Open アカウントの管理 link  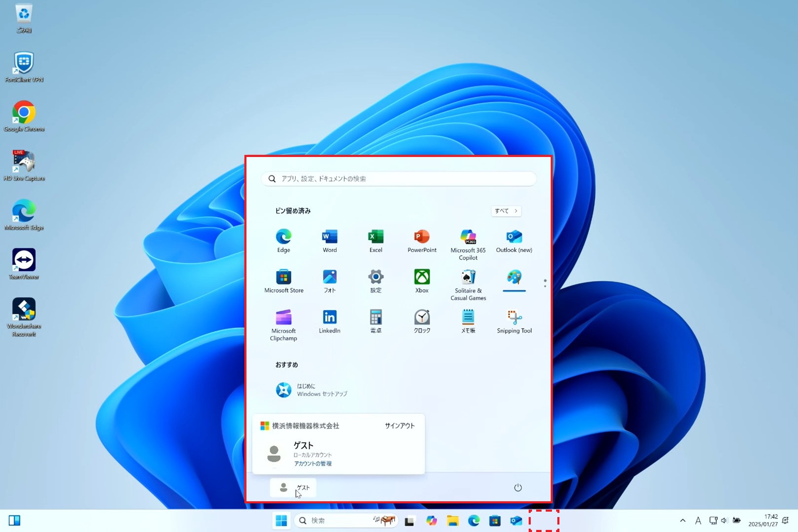[313, 463]
